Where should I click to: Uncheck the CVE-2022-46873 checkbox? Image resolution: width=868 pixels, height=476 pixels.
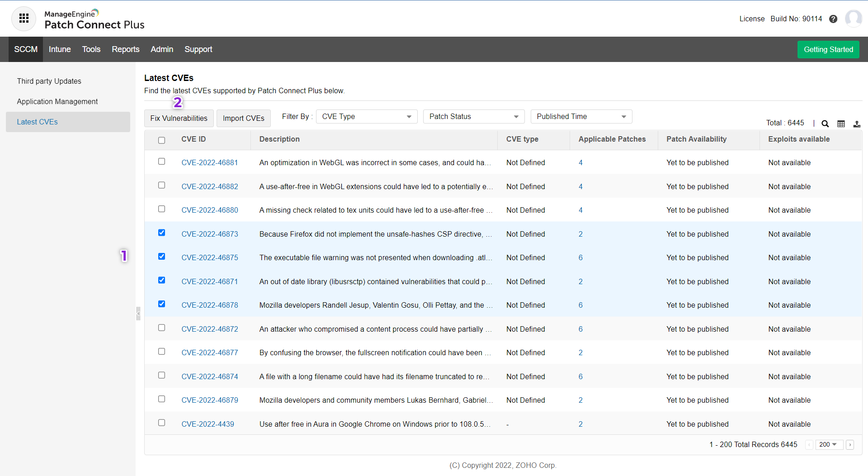click(x=161, y=233)
